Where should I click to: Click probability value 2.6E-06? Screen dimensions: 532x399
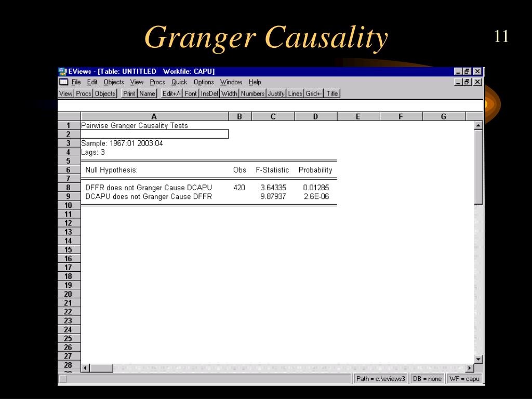316,196
